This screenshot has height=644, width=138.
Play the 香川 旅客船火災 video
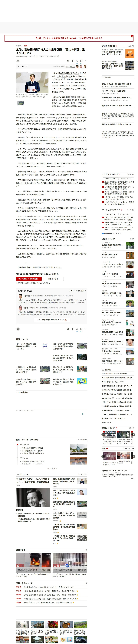(33, 563)
